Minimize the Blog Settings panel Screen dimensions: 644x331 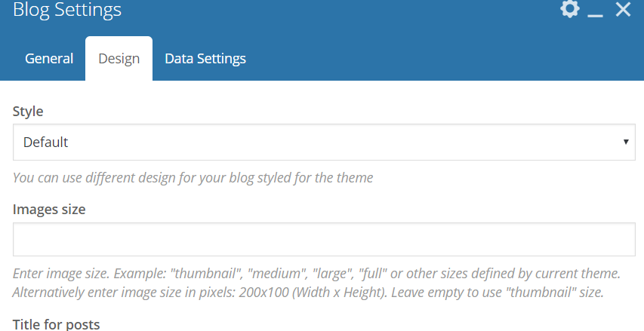596,12
